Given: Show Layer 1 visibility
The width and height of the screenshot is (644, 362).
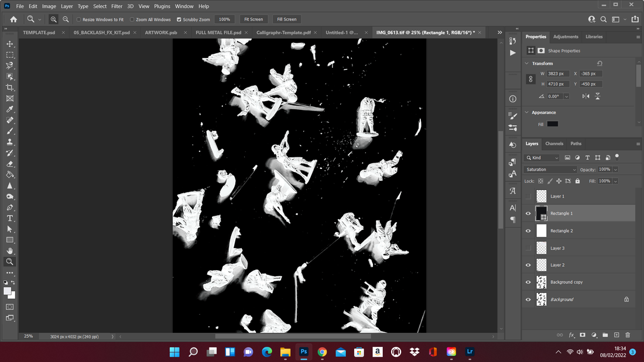Looking at the screenshot, I should tap(528, 196).
